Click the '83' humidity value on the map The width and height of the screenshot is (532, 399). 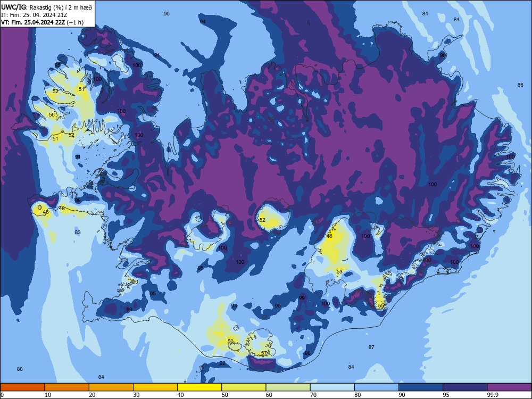tap(78, 232)
